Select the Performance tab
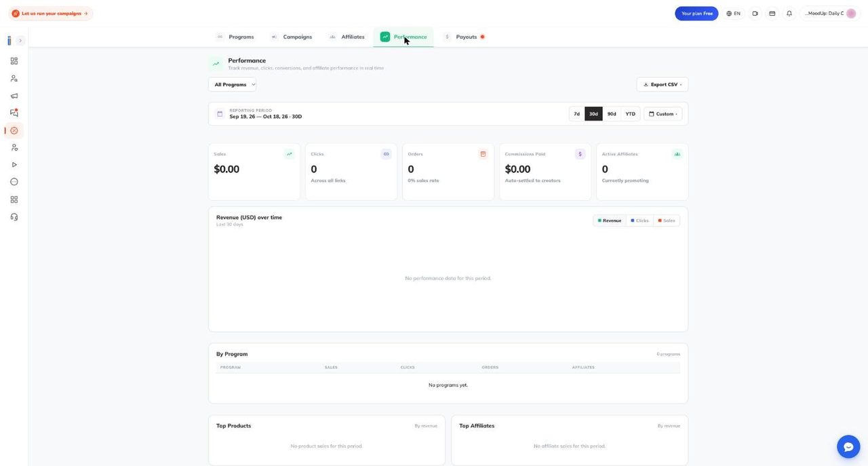 pyautogui.click(x=403, y=37)
